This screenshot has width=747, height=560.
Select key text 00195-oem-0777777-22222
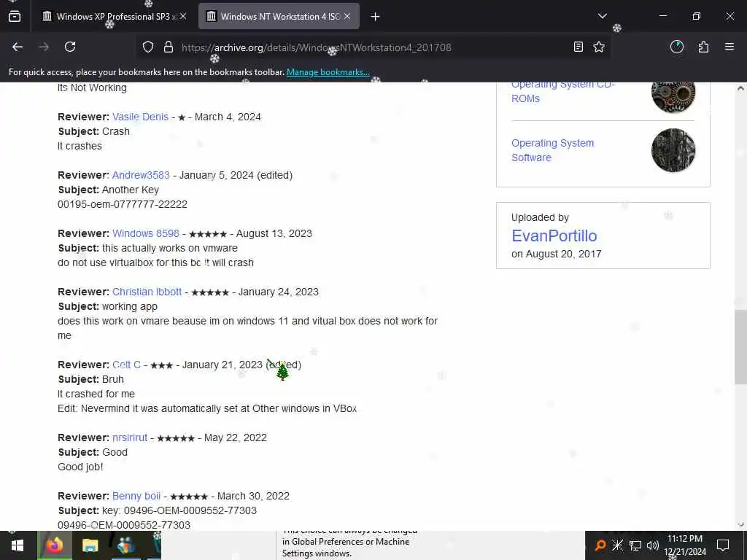pyautogui.click(x=123, y=204)
